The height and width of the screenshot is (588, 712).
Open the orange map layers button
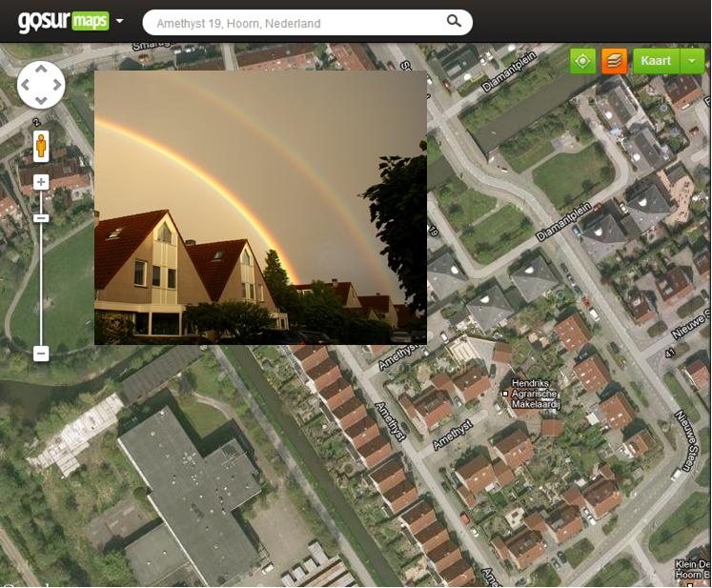[x=614, y=61]
